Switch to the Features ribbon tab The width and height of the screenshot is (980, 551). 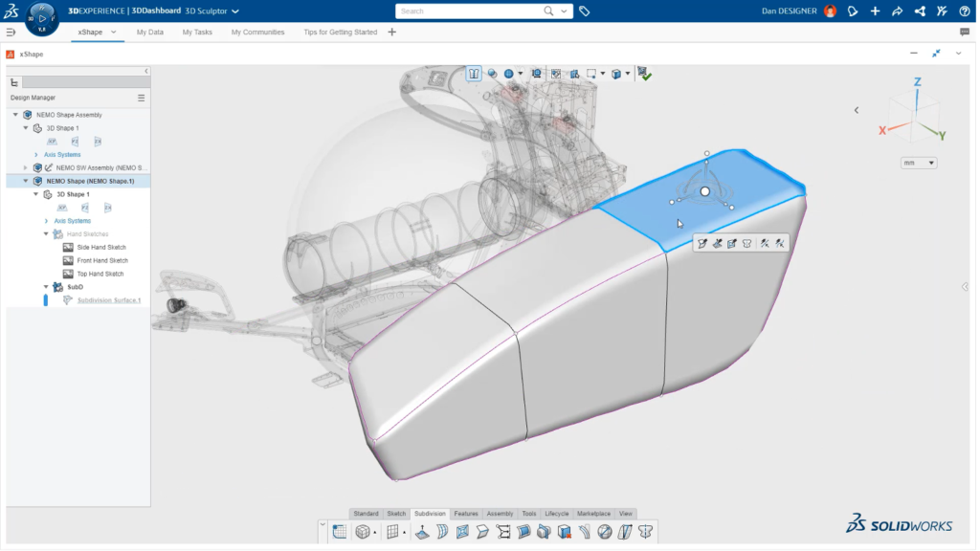point(466,513)
